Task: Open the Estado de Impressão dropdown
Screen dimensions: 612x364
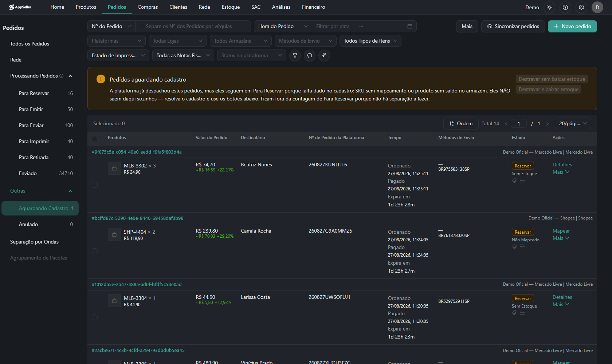Action: 118,55
